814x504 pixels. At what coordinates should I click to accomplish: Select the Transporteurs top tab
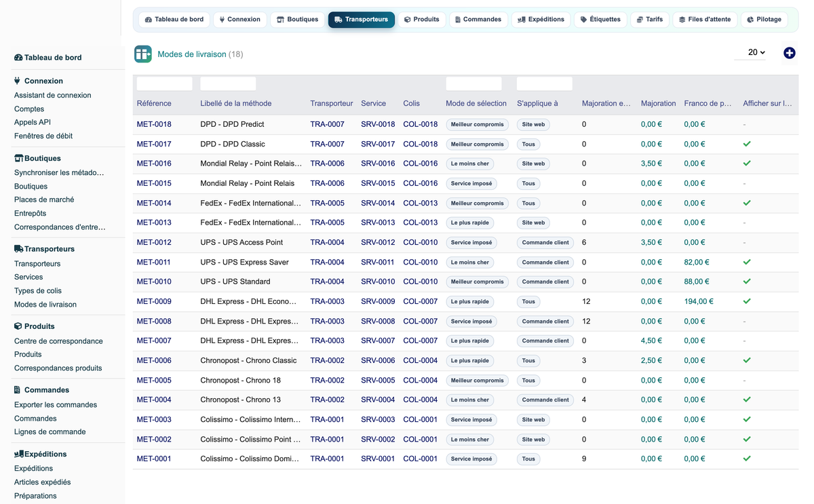click(x=362, y=20)
